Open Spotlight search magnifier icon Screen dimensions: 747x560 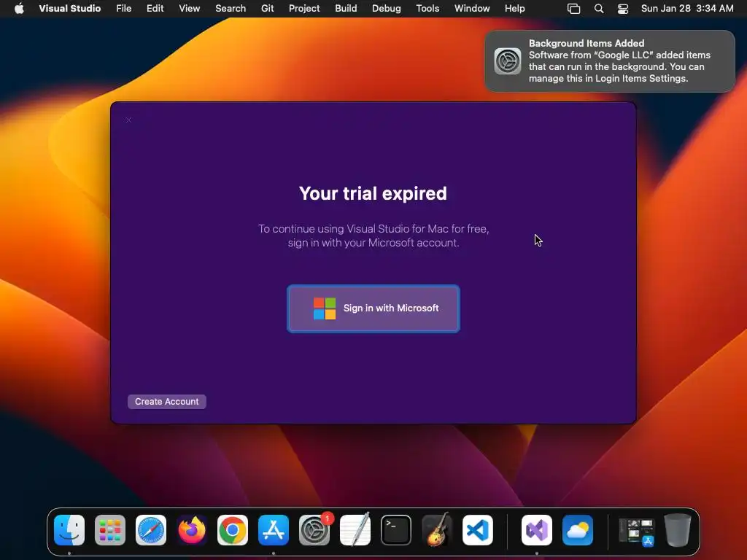(x=599, y=9)
